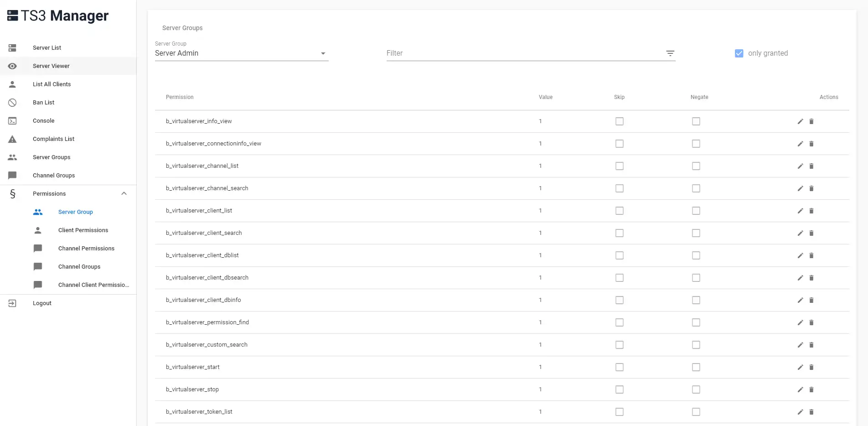The height and width of the screenshot is (426, 868).
Task: Click the edit pencil for b_virtualserver_info_view
Action: 800,121
